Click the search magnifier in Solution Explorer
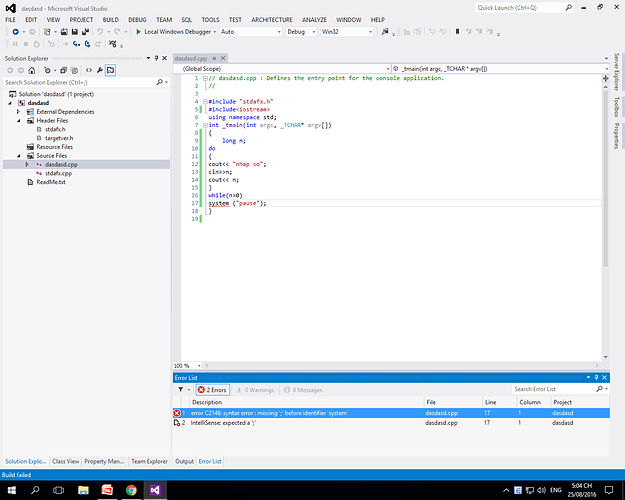Image resolution: width=625 pixels, height=500 pixels. [x=159, y=83]
